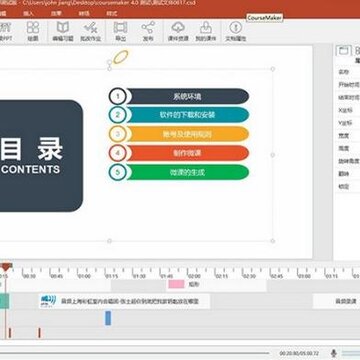Click the 翻转 property row

point(347,174)
